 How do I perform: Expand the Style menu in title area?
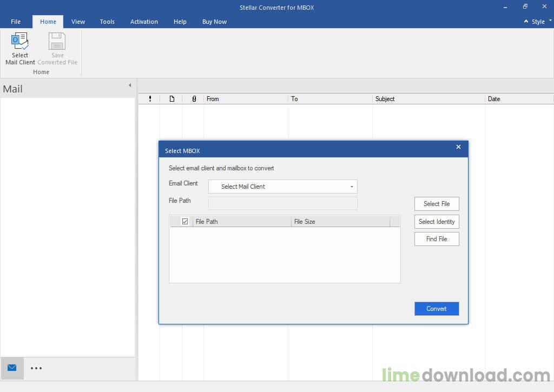pyautogui.click(x=541, y=22)
